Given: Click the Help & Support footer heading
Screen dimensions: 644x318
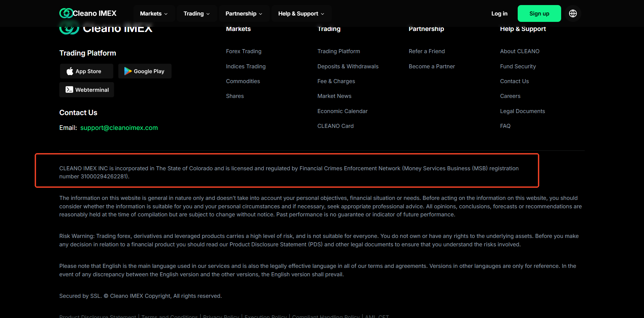Looking at the screenshot, I should (x=523, y=29).
